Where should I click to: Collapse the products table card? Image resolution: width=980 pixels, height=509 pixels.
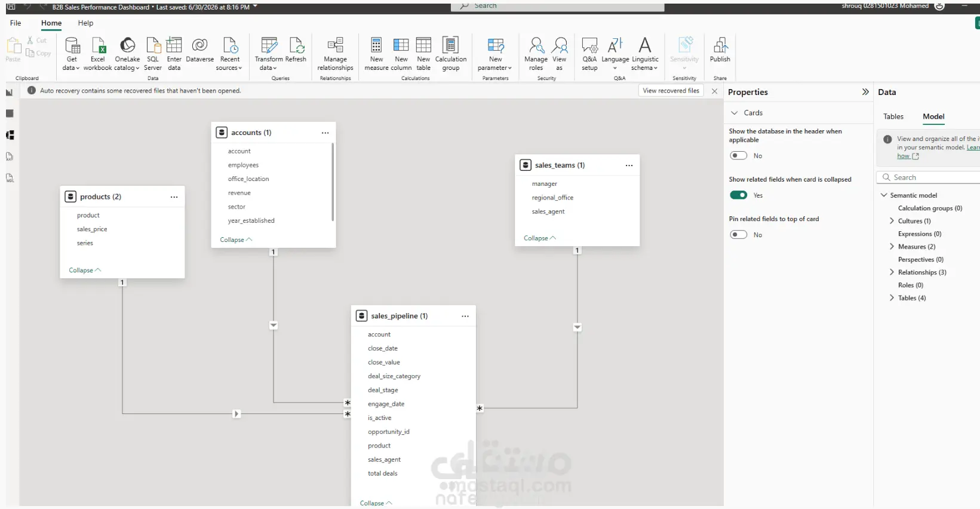85,270
